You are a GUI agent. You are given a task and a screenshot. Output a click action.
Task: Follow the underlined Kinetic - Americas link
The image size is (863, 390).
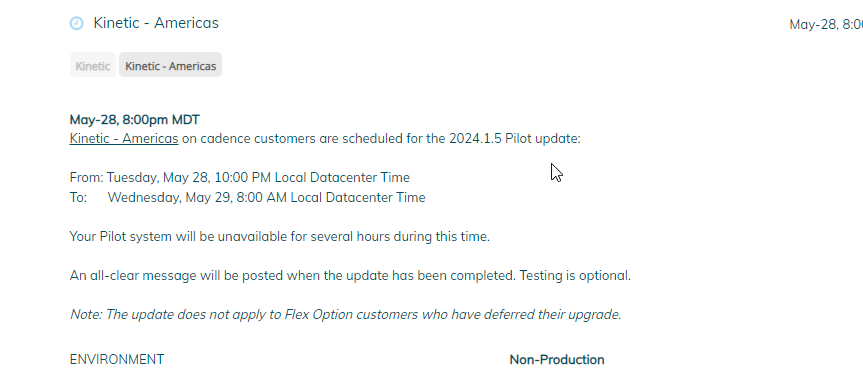[x=124, y=139]
